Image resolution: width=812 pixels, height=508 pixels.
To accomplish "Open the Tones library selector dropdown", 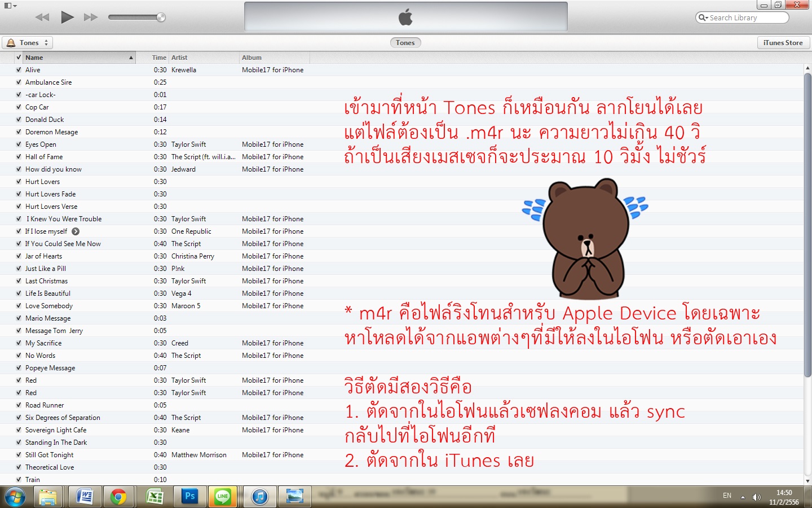I will click(x=28, y=43).
